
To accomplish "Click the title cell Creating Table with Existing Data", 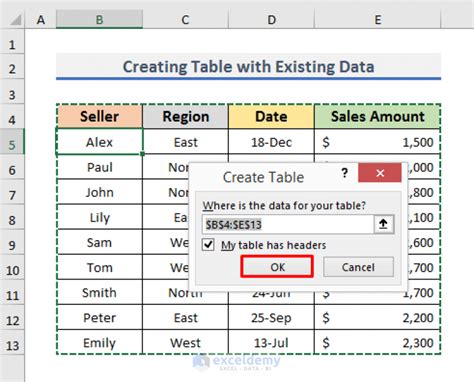I will [248, 67].
